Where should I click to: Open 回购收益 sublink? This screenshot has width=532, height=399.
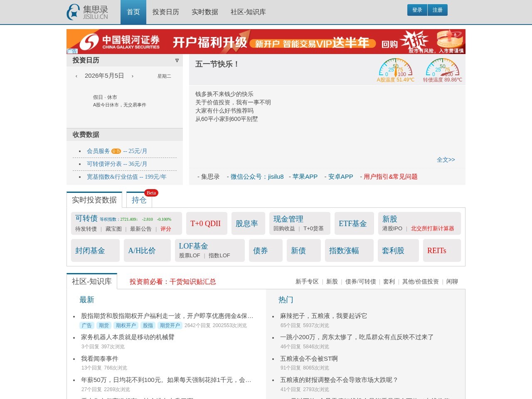pos(284,229)
